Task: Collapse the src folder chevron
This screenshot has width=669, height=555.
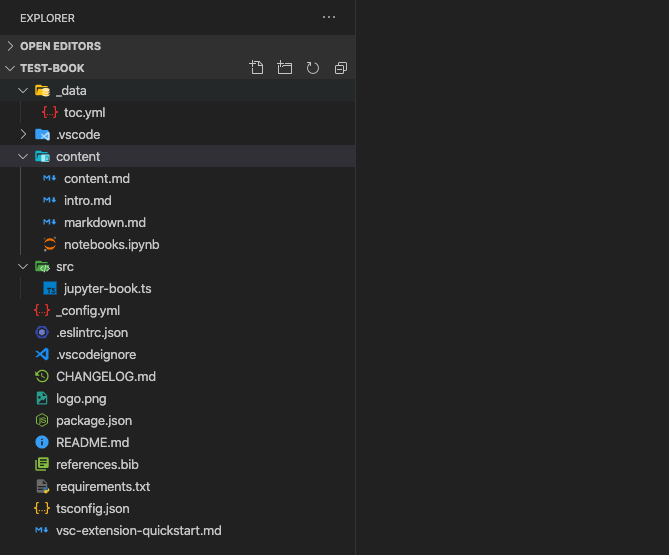Action: 23,267
